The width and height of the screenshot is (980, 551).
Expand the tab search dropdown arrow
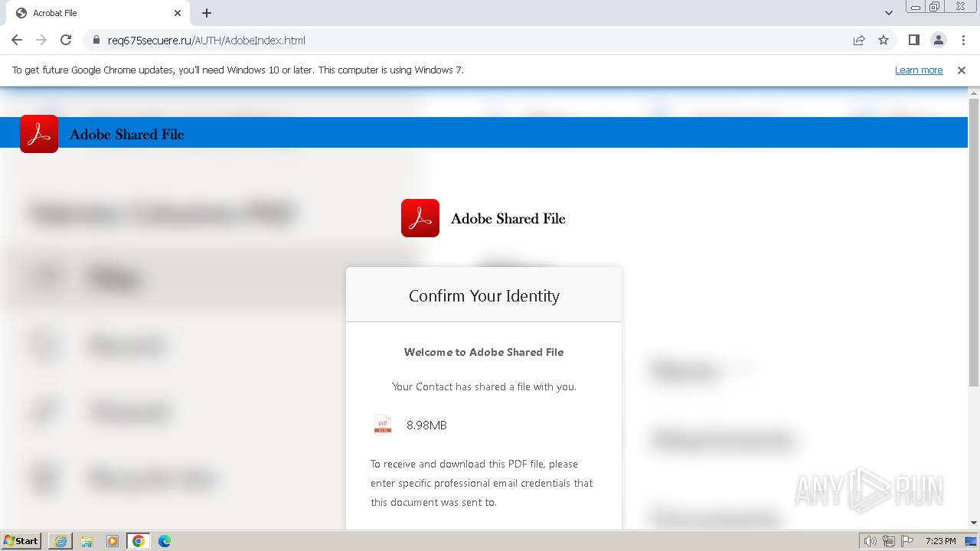point(888,13)
